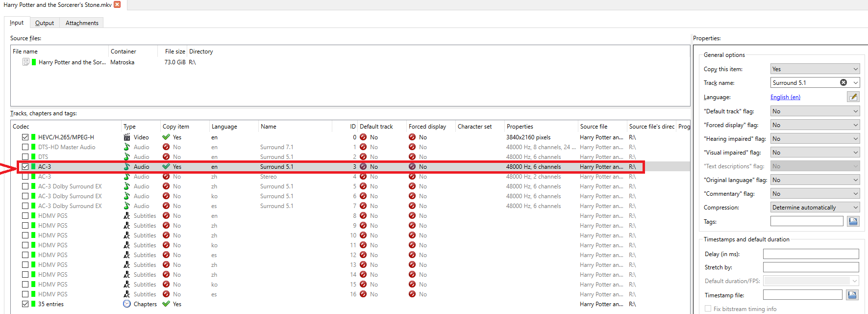Image resolution: width=868 pixels, height=314 pixels.
Task: Toggle Fix bitstream timing info checkbox
Action: point(708,309)
